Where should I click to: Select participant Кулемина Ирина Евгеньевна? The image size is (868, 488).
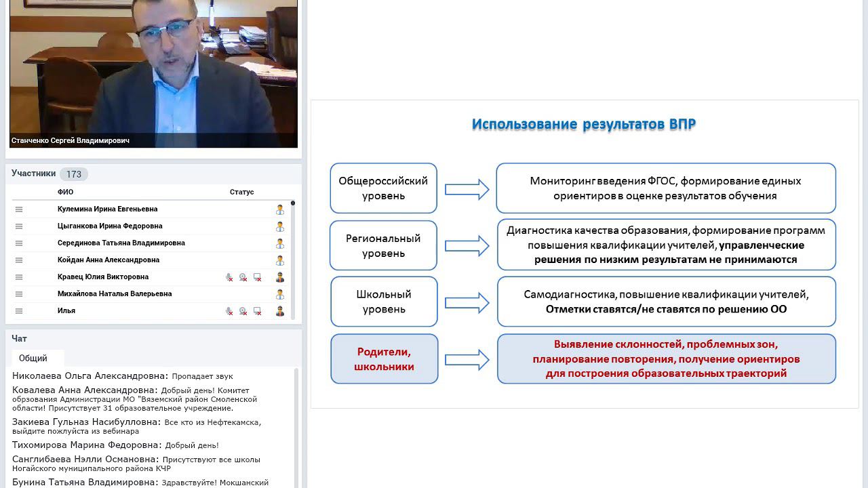[x=107, y=209]
